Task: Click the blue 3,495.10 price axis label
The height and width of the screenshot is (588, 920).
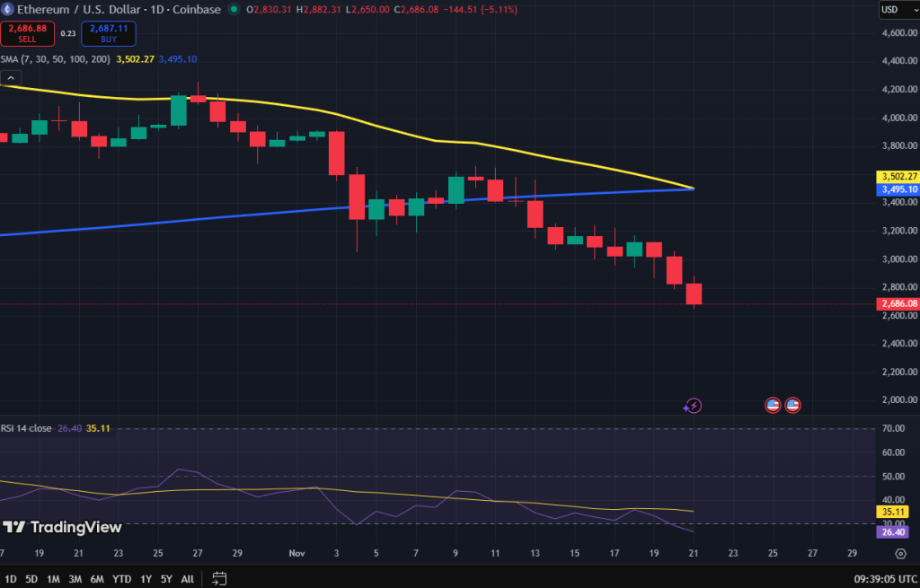Action: coord(898,189)
